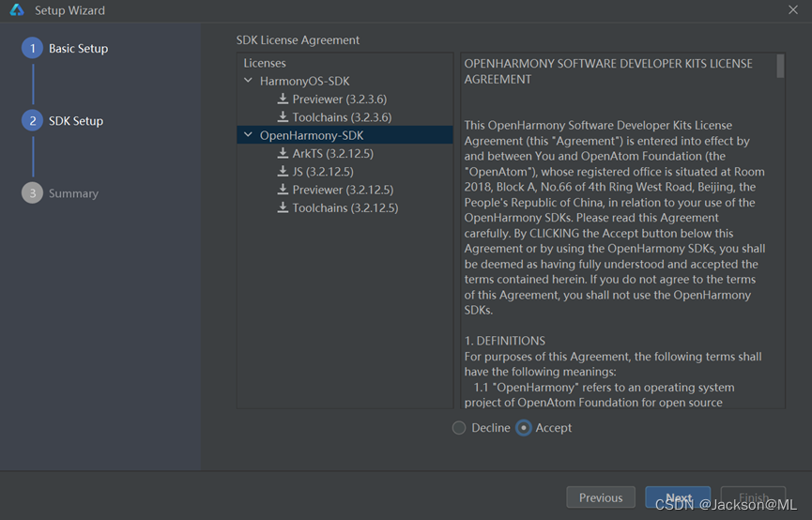The image size is (812, 520).
Task: Select the Decline radio button
Action: tap(459, 428)
